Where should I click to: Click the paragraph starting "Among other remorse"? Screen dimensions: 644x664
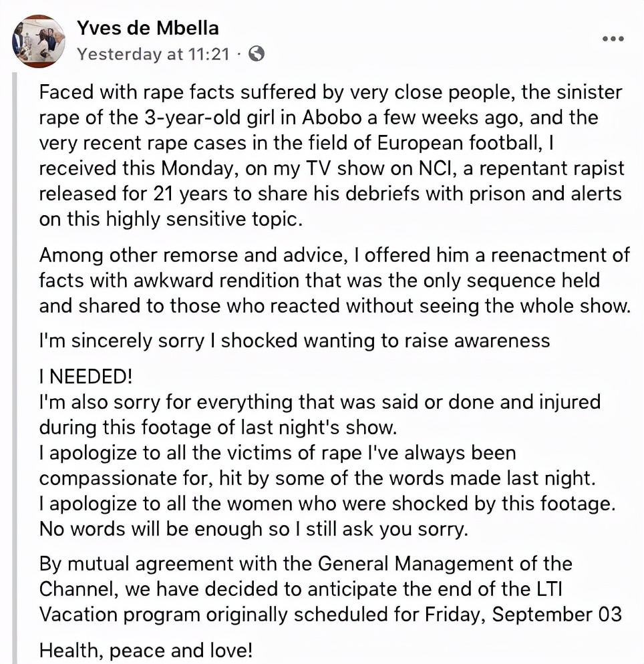(334, 280)
